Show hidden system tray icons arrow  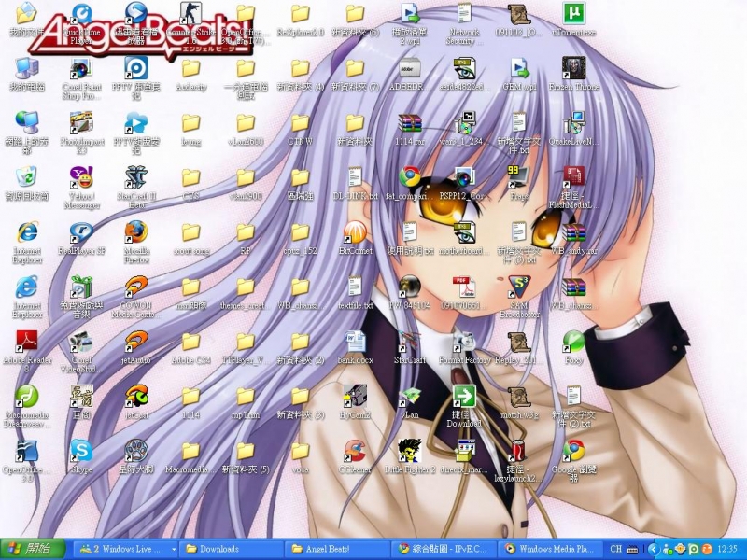click(654, 549)
